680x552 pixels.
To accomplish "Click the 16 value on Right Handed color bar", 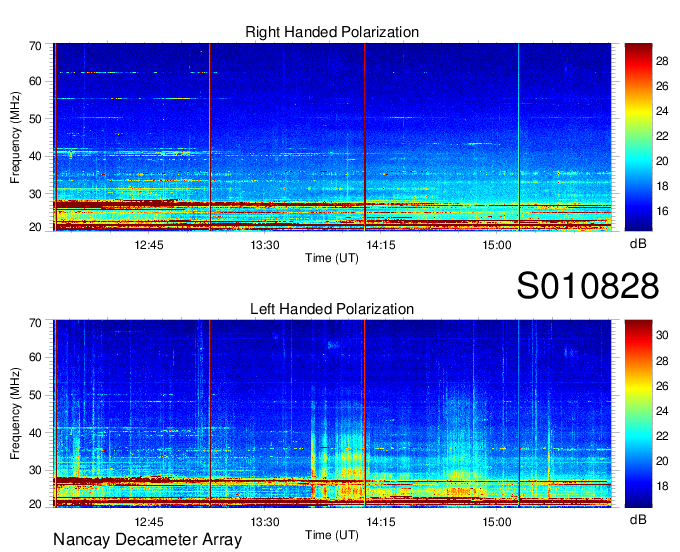I will pos(662,211).
